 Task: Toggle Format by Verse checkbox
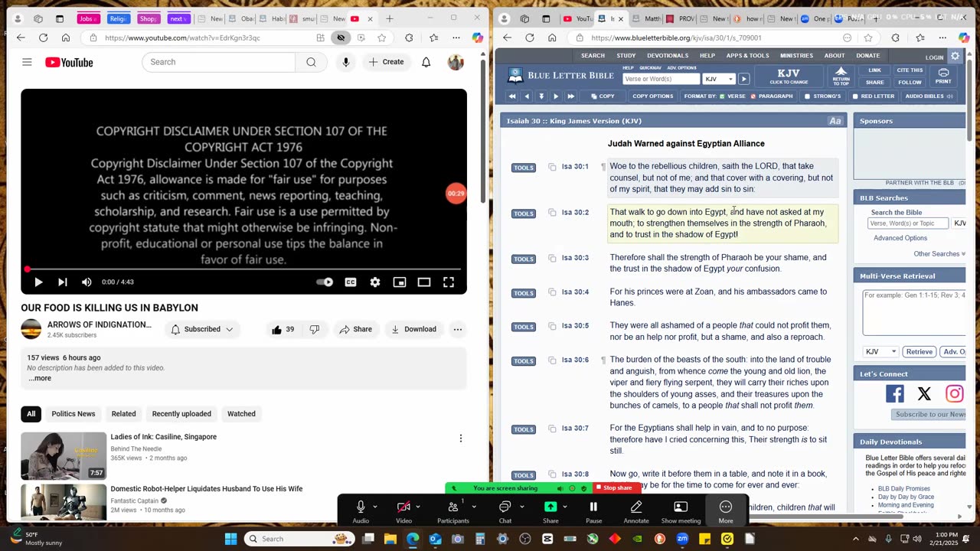tap(722, 96)
